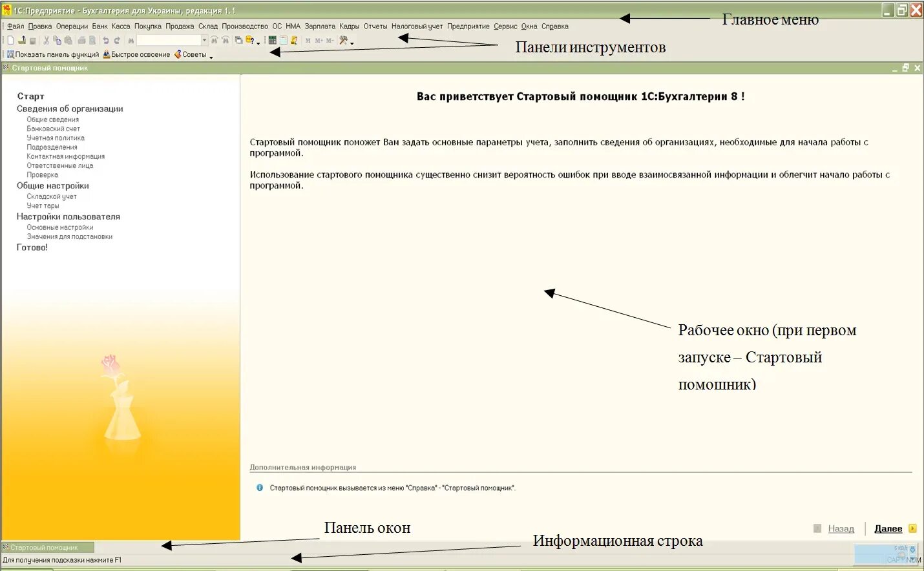
Task: Click the M memory button
Action: coord(308,41)
